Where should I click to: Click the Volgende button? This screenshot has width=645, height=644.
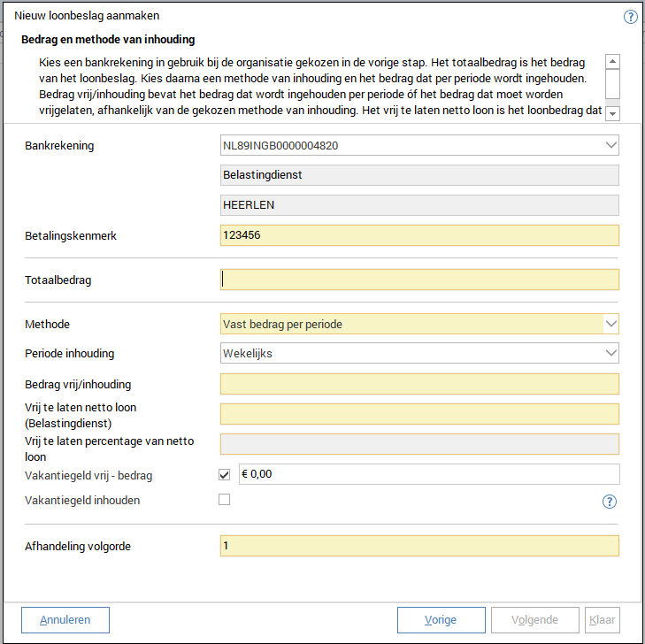tap(534, 620)
